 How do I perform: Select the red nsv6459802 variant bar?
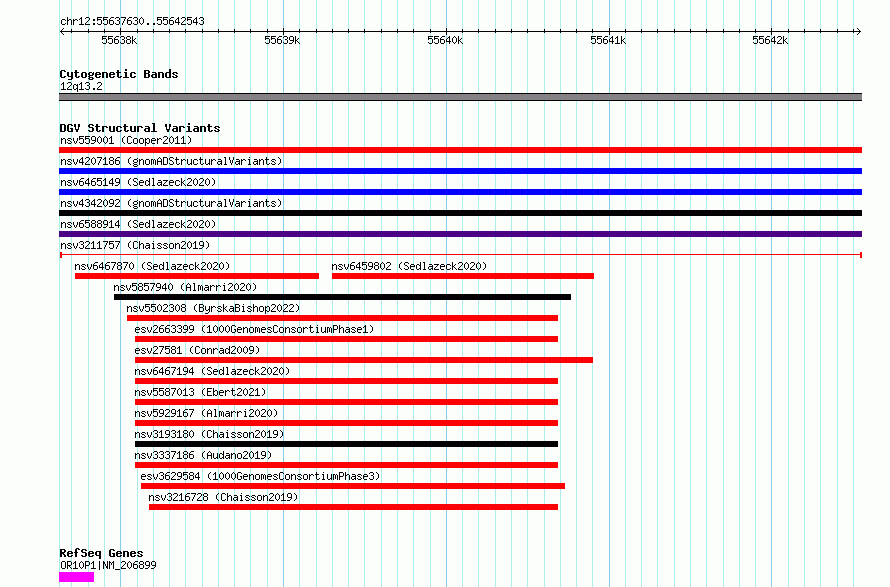pos(463,276)
